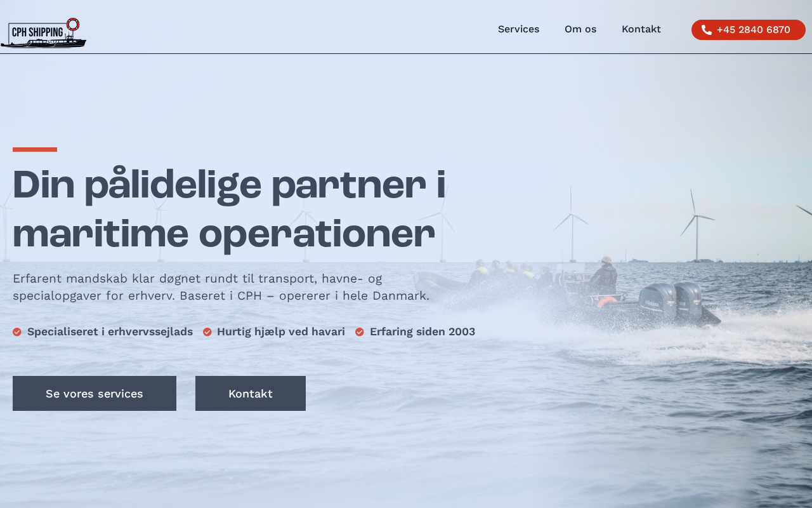Click the boat driver in the hero photo

point(603,276)
